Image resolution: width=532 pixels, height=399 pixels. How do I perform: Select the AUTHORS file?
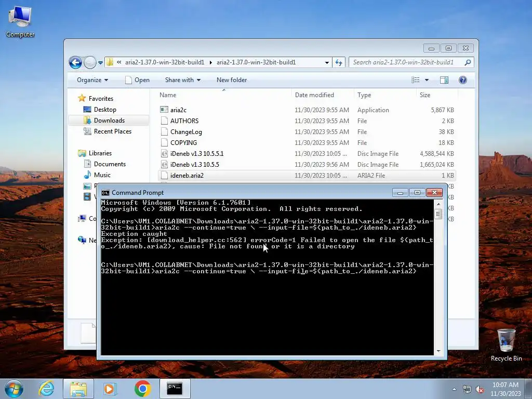[307, 121]
